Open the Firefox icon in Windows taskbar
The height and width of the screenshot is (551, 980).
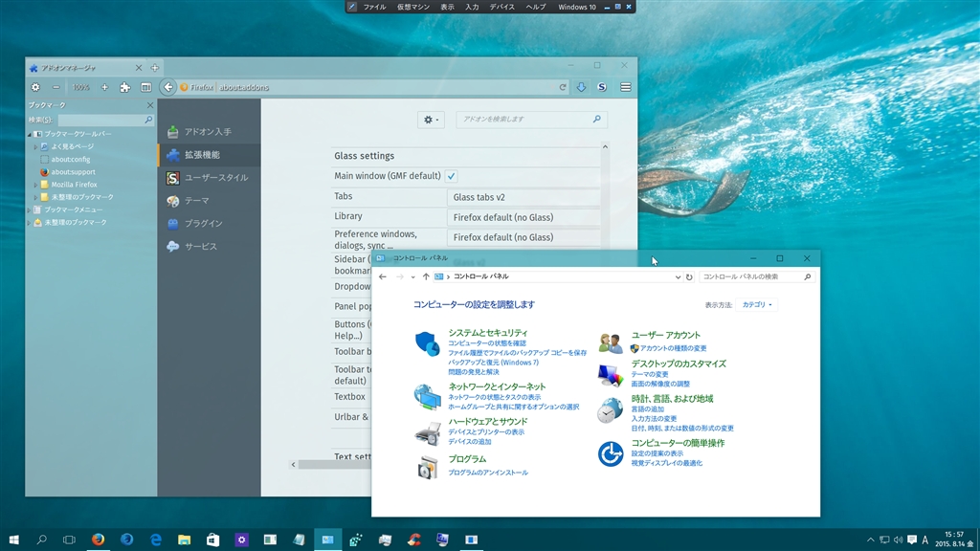tap(98, 540)
